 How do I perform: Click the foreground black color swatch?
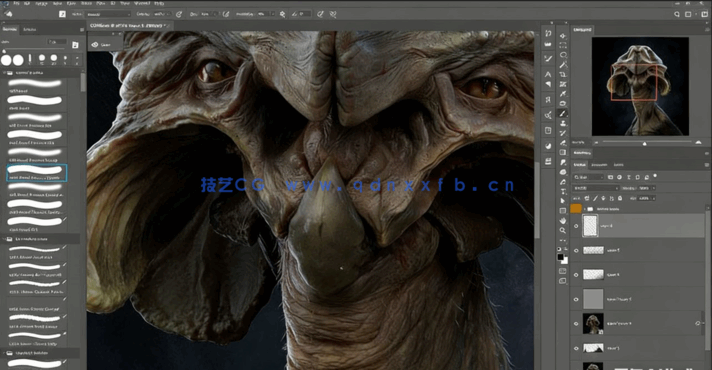point(561,257)
